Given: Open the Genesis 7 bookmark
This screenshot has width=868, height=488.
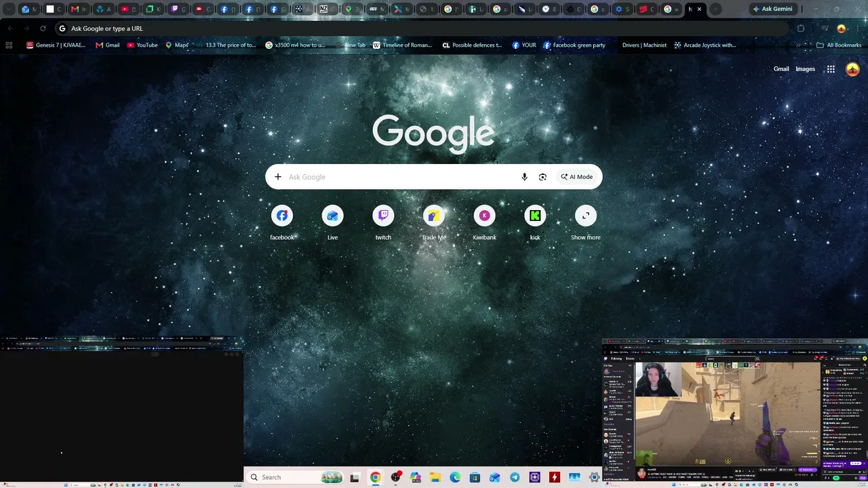Looking at the screenshot, I should coord(56,45).
